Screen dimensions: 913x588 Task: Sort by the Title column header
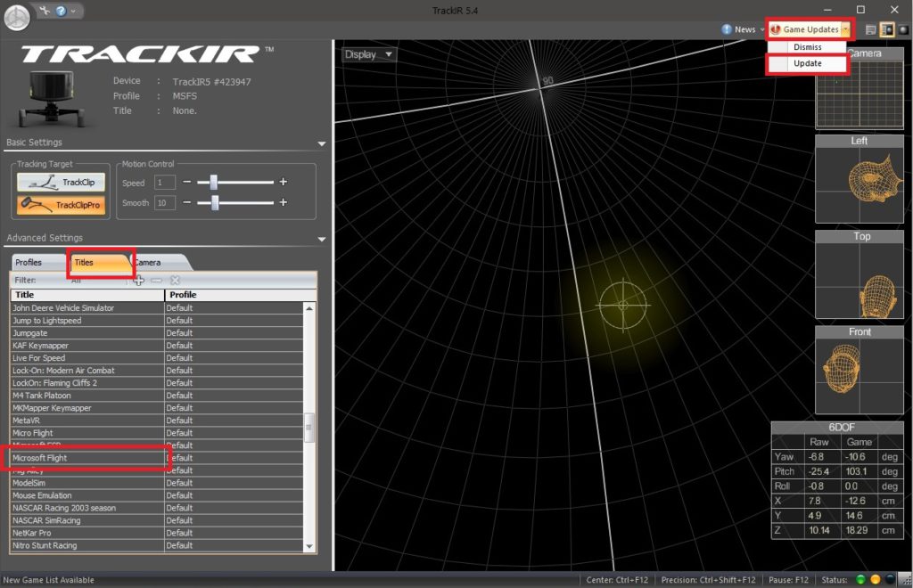point(87,295)
